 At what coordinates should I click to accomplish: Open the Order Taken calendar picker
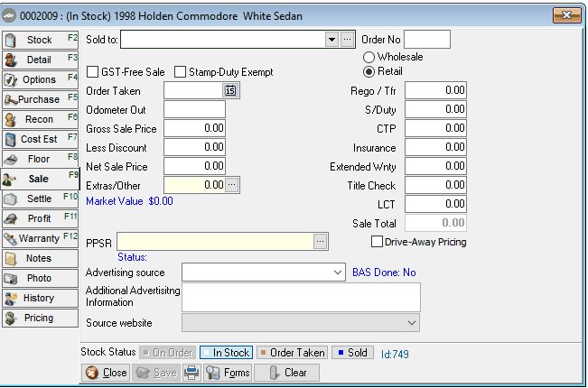[230, 90]
